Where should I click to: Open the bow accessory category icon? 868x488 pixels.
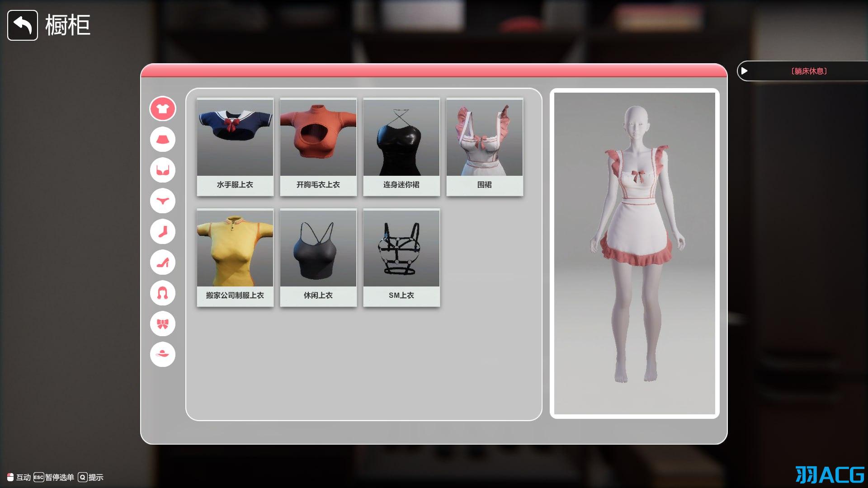(x=163, y=324)
